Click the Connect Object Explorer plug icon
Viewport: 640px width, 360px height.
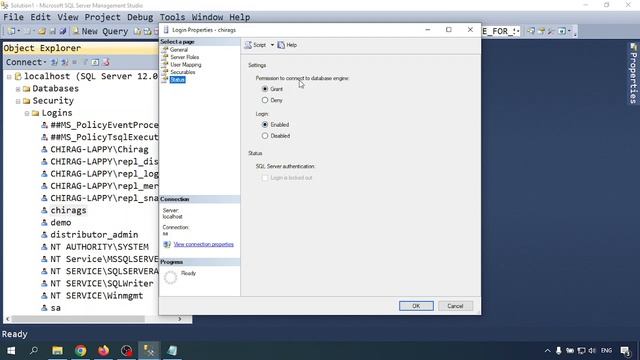tap(54, 62)
